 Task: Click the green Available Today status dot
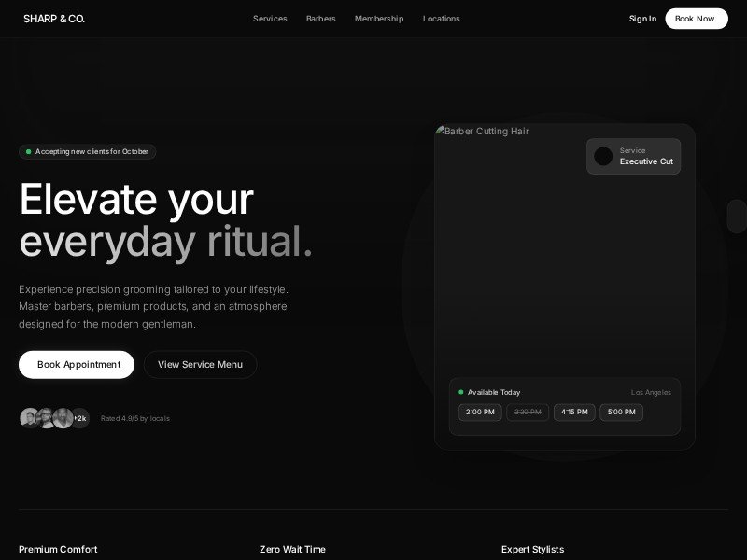pos(461,392)
